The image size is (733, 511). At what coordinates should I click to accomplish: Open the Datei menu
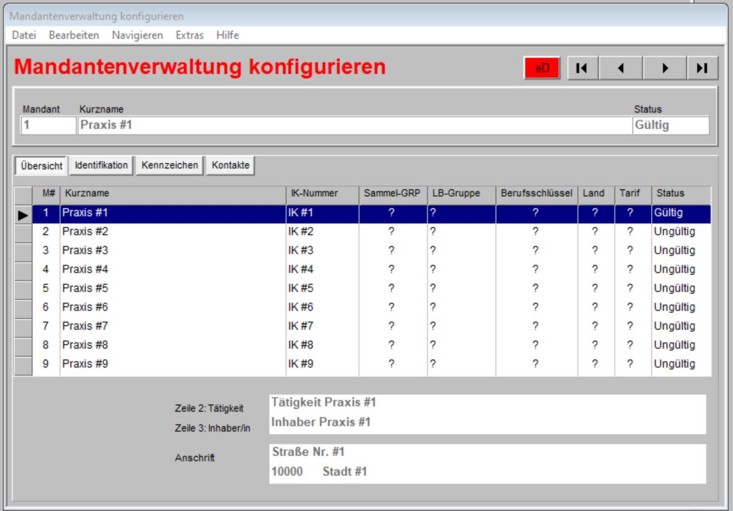(x=24, y=35)
